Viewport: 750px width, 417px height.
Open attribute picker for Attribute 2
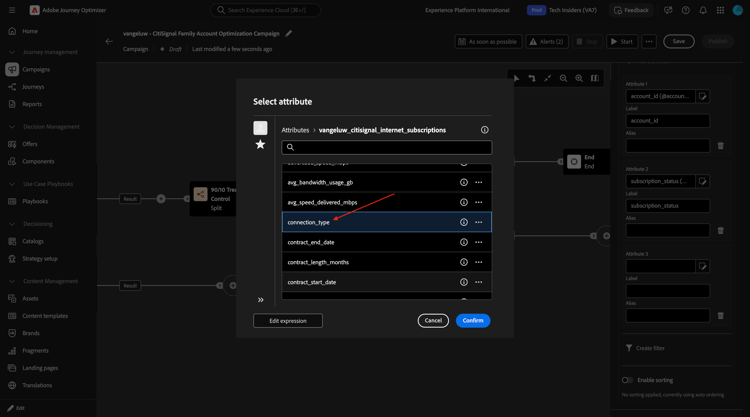point(702,181)
